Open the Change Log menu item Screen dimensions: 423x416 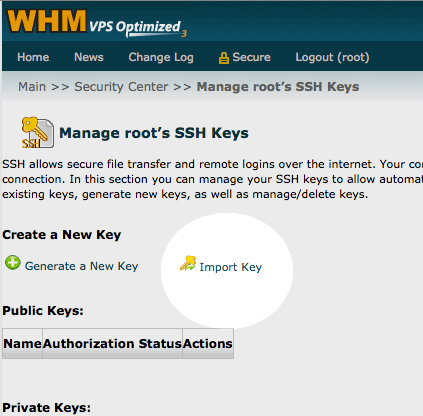[161, 57]
